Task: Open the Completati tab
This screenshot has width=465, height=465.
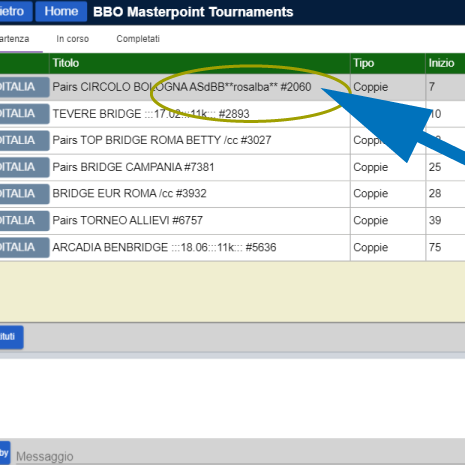Action: click(x=138, y=39)
